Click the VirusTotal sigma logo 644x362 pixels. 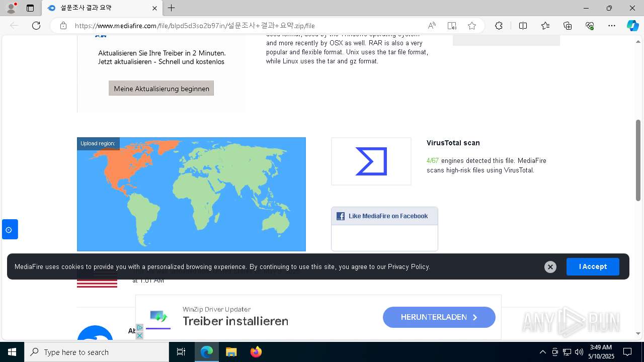(371, 161)
